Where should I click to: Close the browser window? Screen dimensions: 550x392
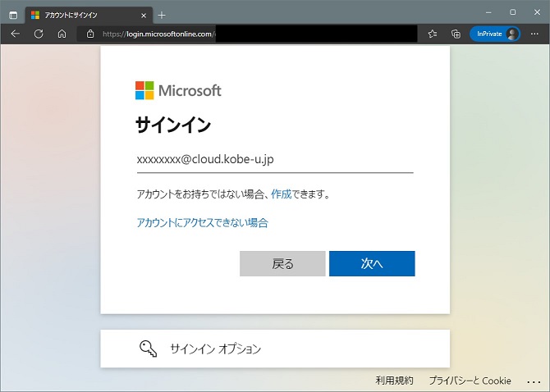(537, 12)
